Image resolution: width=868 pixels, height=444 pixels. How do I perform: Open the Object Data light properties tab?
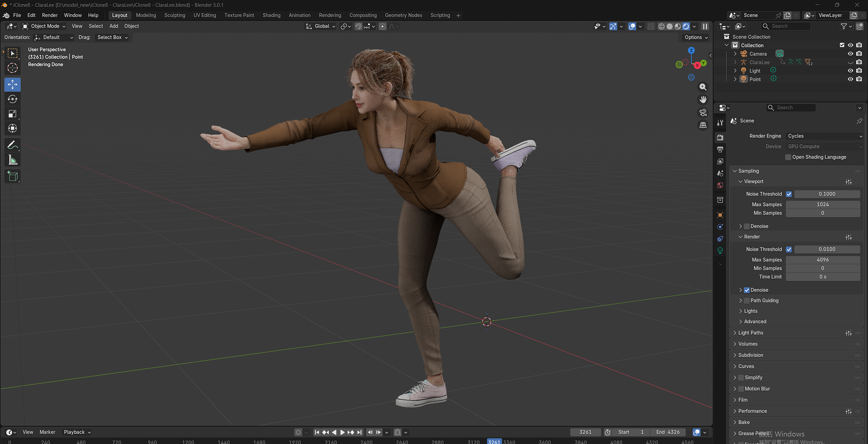click(720, 251)
